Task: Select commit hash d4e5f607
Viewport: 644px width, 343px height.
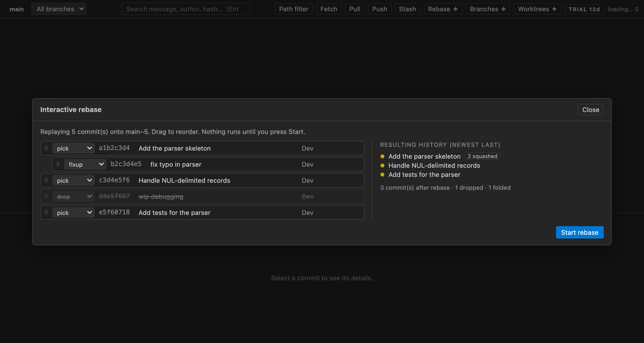Action: (114, 196)
